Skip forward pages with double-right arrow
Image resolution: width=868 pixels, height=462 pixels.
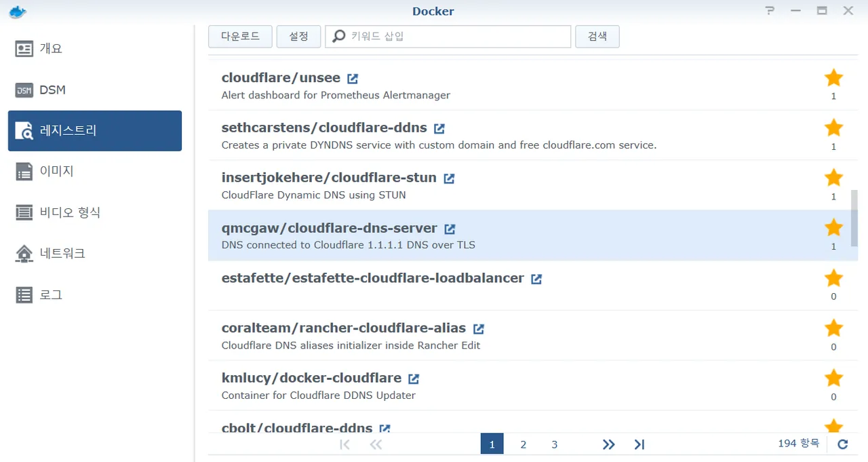[x=609, y=444]
